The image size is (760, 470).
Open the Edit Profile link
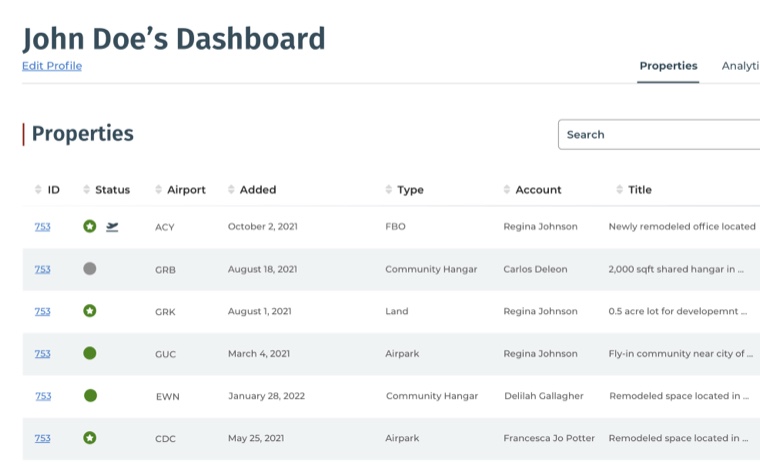(52, 66)
